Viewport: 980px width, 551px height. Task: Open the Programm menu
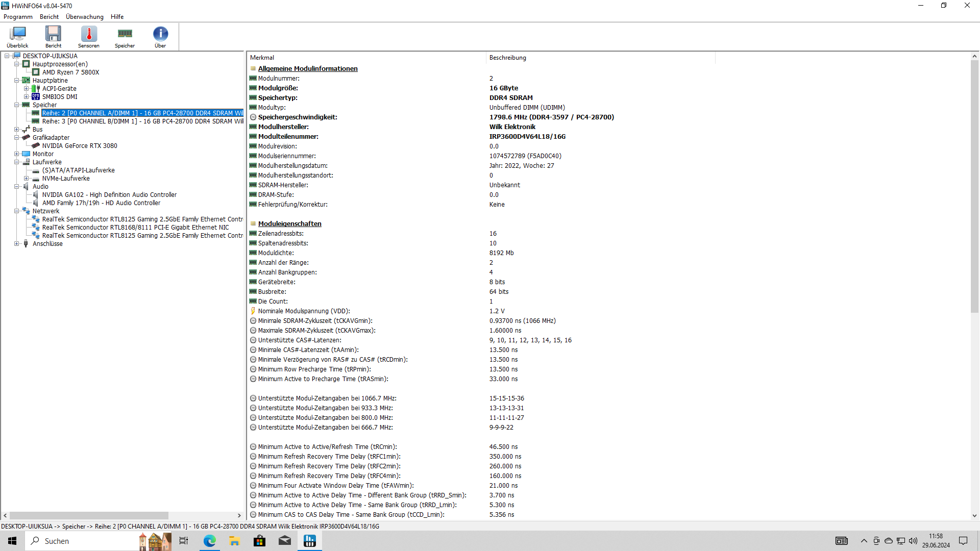point(18,17)
